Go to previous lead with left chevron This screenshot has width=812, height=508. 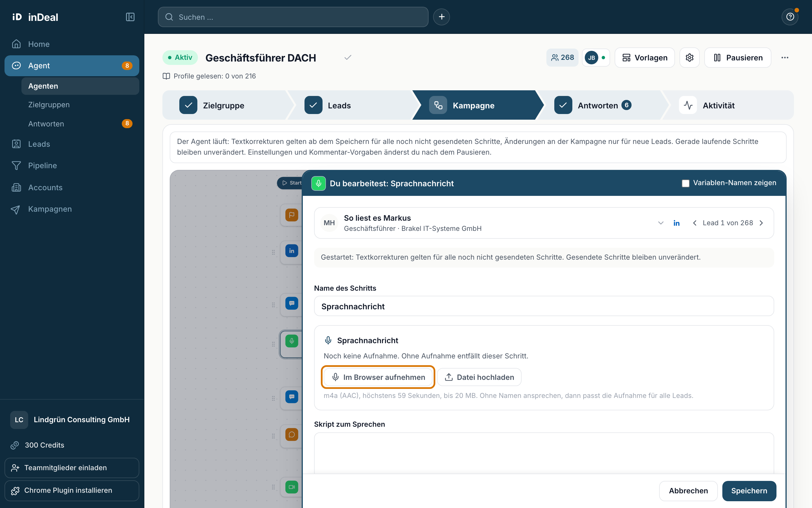pos(694,223)
